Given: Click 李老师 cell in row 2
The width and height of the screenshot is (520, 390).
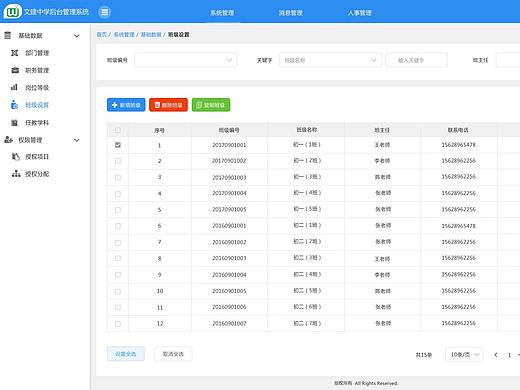Looking at the screenshot, I should 382,161.
